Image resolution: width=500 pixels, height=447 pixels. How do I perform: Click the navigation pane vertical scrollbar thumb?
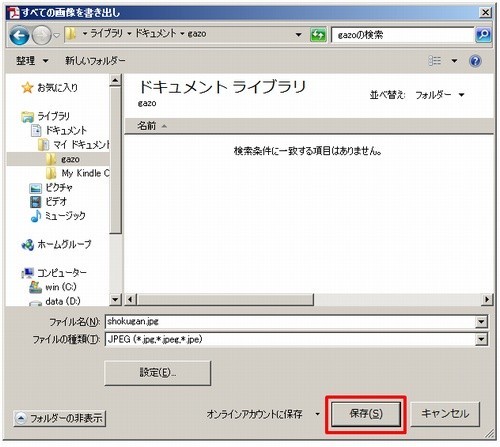coord(115,160)
